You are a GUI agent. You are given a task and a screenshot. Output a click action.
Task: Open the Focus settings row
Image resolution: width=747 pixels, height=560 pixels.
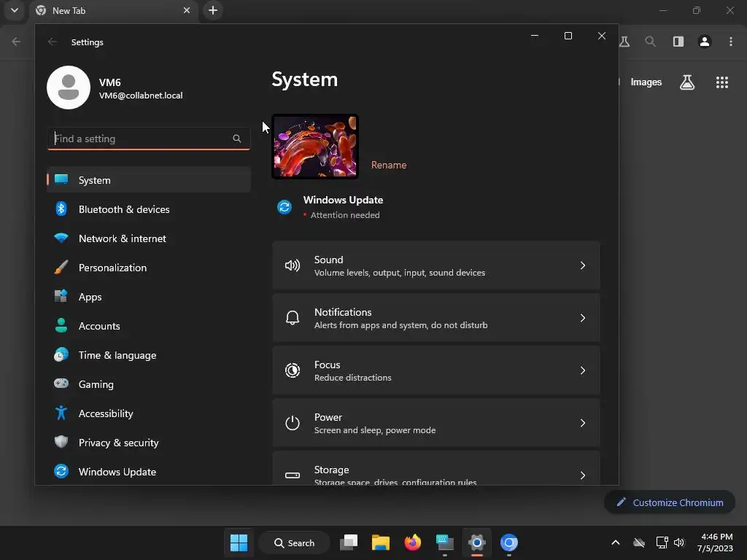(x=436, y=370)
